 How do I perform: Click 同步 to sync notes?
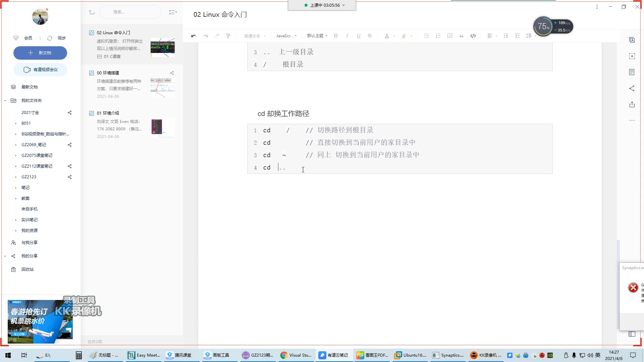tap(57, 38)
